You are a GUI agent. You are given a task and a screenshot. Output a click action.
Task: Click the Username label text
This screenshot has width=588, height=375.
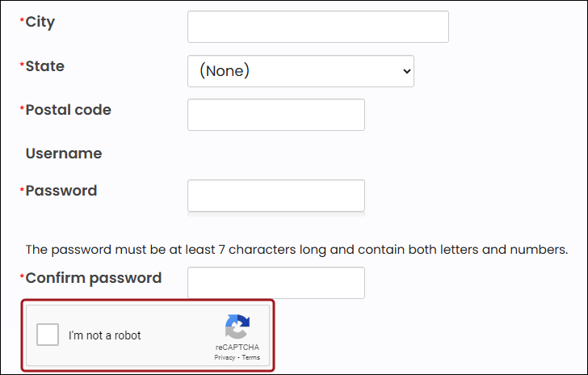click(x=64, y=154)
